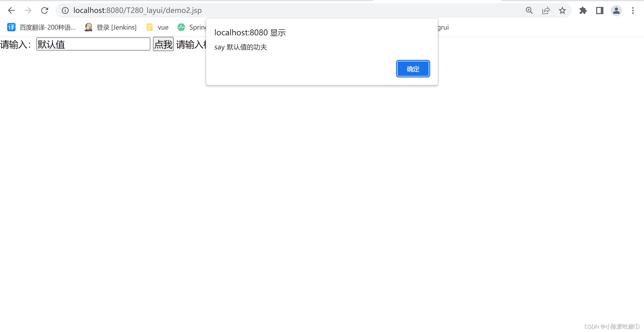The width and height of the screenshot is (644, 332).
Task: Click the share icon next to address bar
Action: [x=546, y=10]
